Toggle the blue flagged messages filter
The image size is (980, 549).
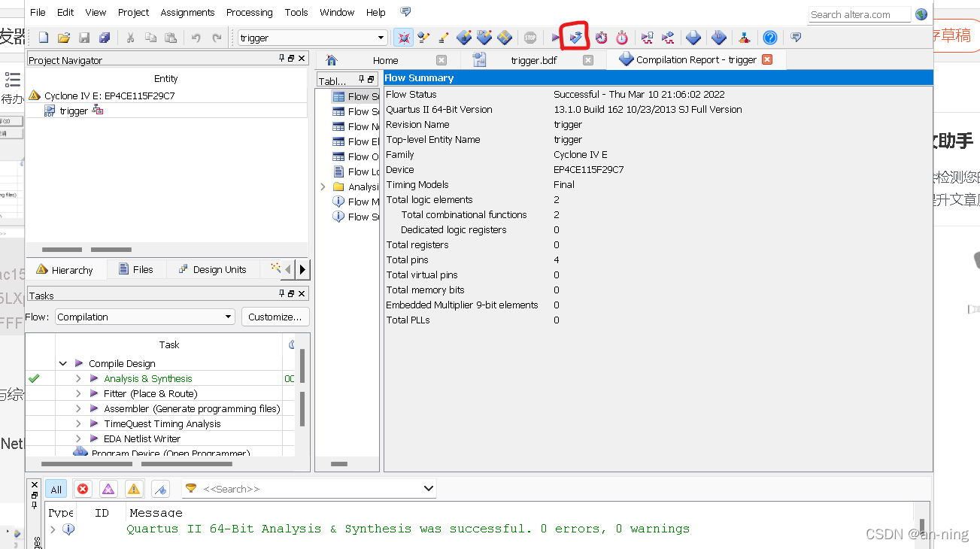tap(160, 489)
